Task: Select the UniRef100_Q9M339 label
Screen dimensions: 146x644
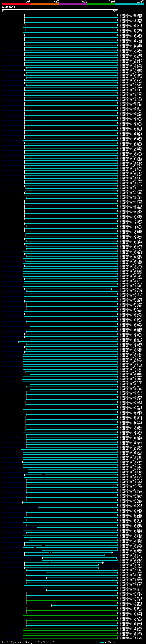Action: pyautogui.click(x=131, y=77)
